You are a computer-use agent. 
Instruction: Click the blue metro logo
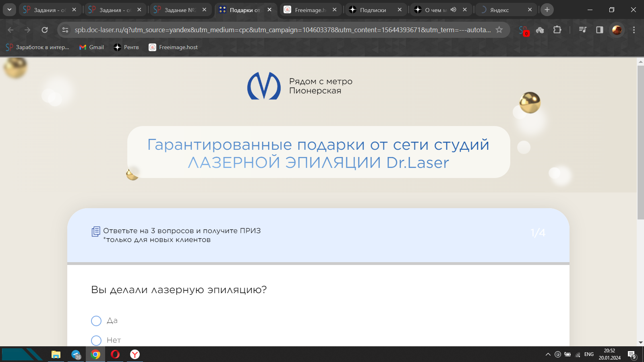click(264, 86)
